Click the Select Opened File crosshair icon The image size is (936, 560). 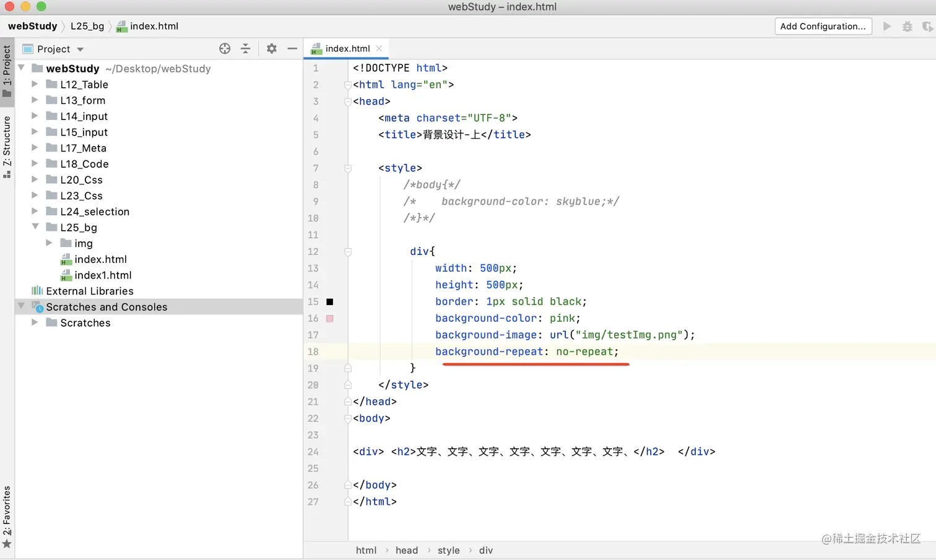pyautogui.click(x=225, y=49)
